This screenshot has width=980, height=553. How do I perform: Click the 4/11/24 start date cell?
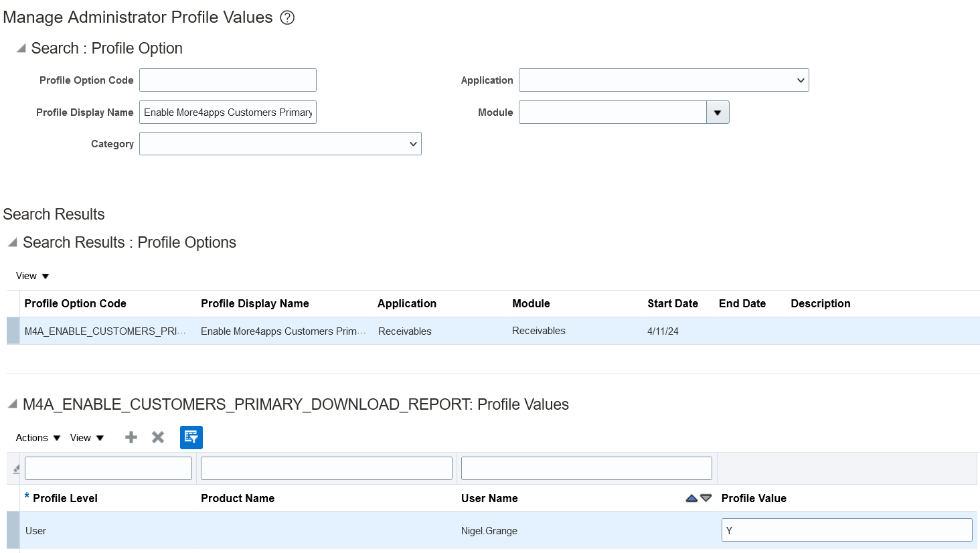(x=663, y=331)
